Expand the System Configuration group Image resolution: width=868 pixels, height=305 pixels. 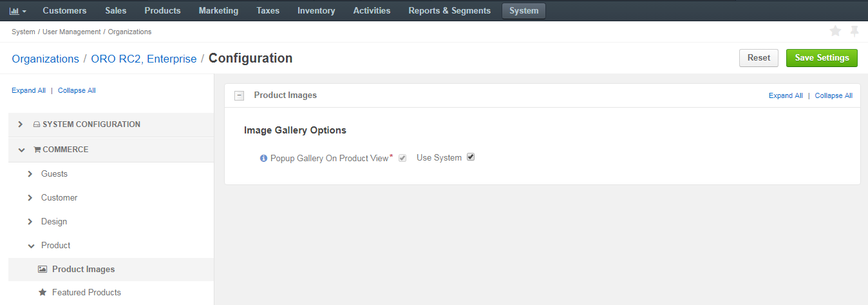[21, 124]
